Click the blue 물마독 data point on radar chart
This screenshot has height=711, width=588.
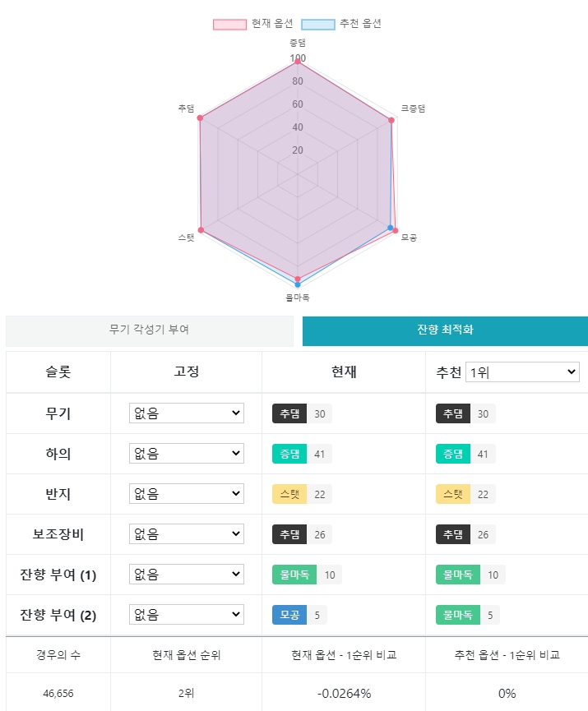(x=298, y=284)
